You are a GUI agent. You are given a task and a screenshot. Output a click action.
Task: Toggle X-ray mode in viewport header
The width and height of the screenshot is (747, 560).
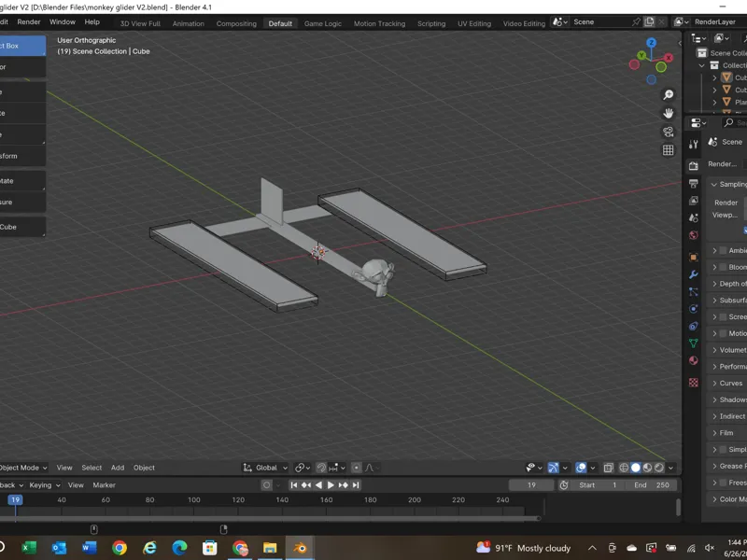(x=609, y=468)
